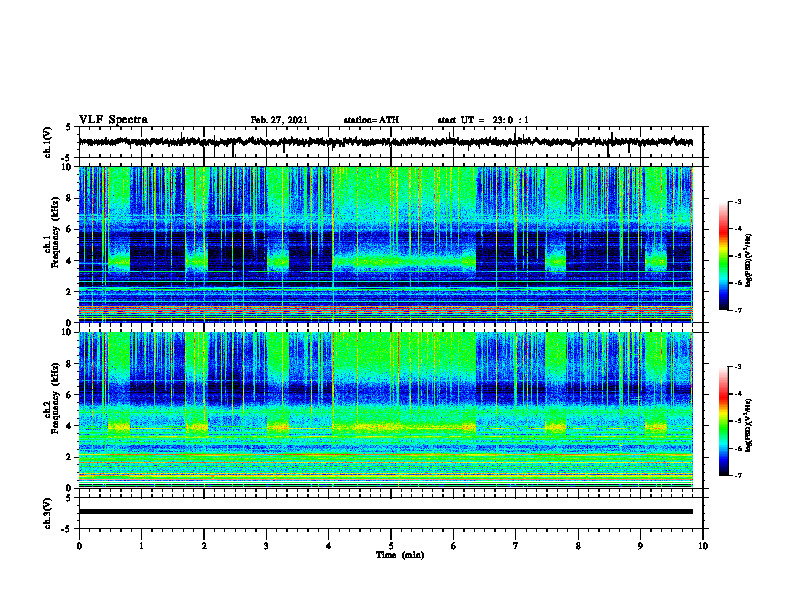Click the "2" tick on the time axis
The height and width of the screenshot is (612, 792).
[204, 546]
